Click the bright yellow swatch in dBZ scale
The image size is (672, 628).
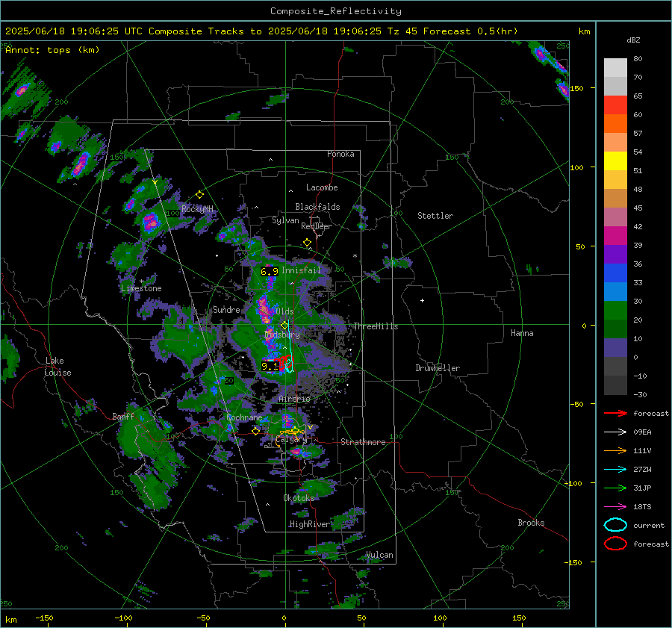click(x=615, y=161)
